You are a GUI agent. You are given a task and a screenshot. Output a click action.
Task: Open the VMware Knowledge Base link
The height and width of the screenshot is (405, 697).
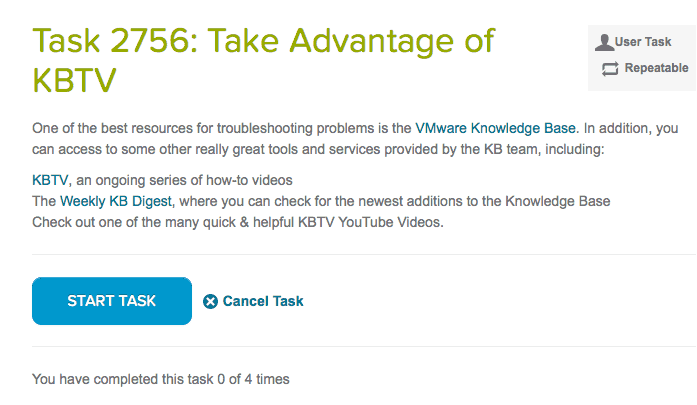click(495, 128)
